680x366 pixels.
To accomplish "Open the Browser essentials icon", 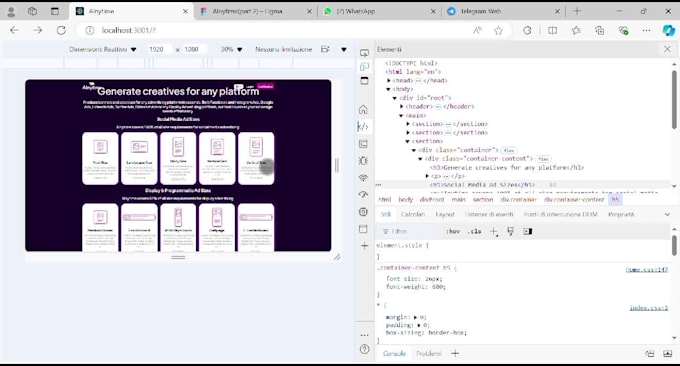I will tap(623, 30).
